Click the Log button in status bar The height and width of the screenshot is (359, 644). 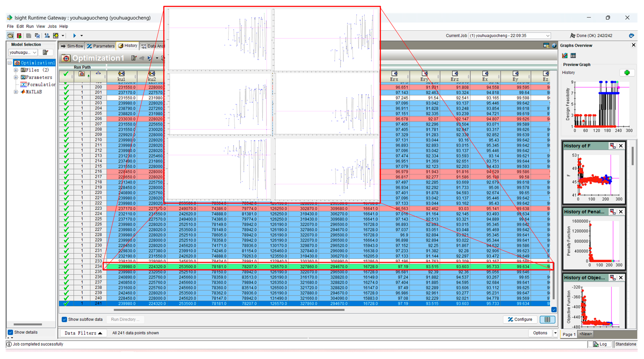click(x=599, y=344)
